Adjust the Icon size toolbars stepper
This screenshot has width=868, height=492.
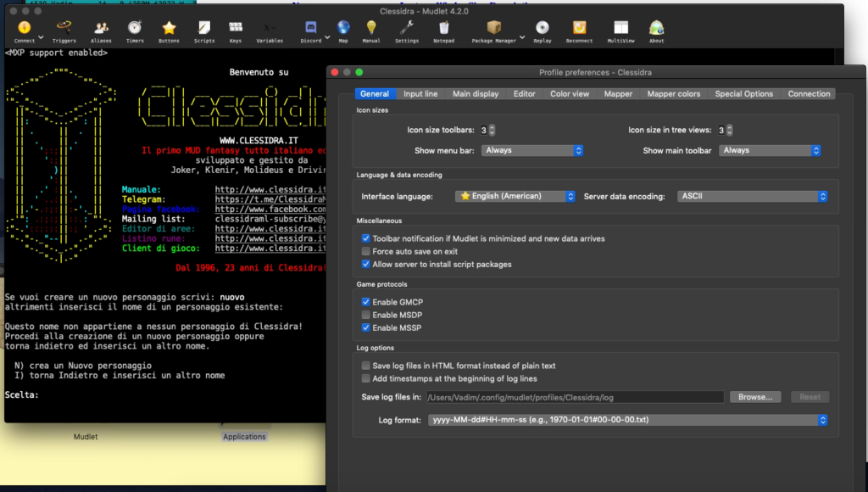coord(492,130)
